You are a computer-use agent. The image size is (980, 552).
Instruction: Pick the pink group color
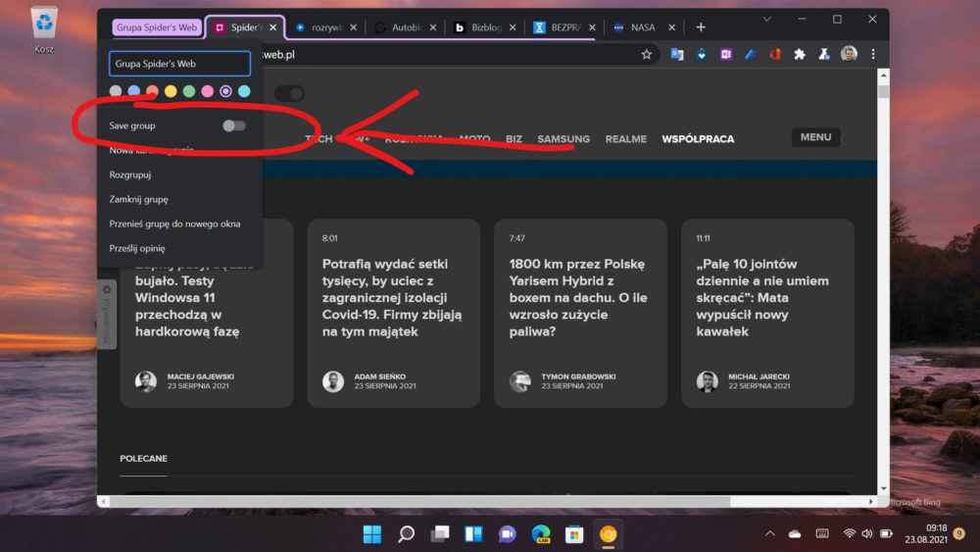(208, 91)
